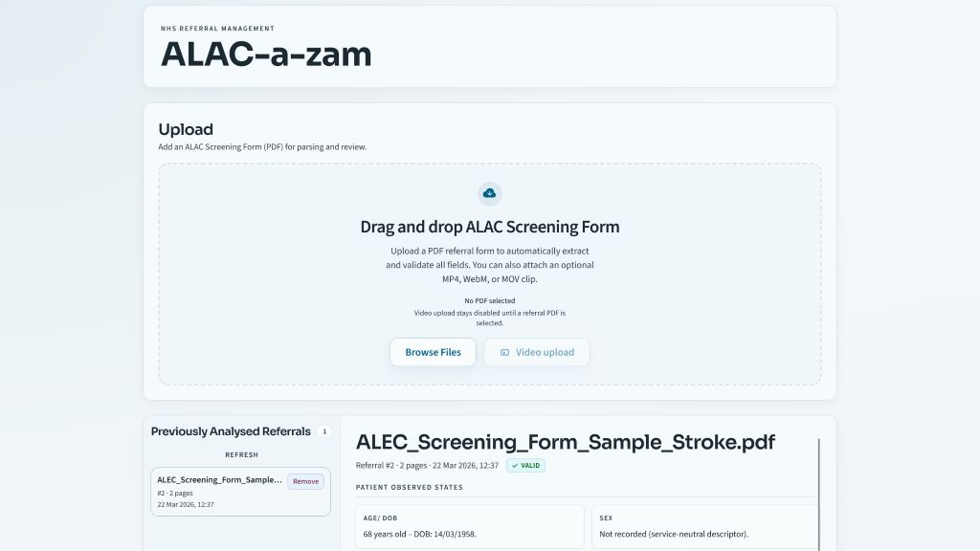Click the drag and drop upload zone heading
Viewport: 980px width, 551px height.
point(489,227)
